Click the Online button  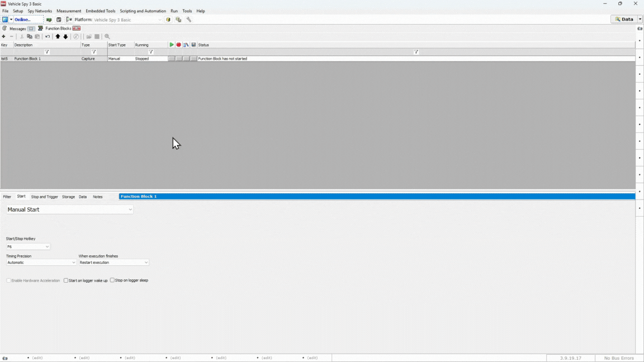click(x=22, y=20)
